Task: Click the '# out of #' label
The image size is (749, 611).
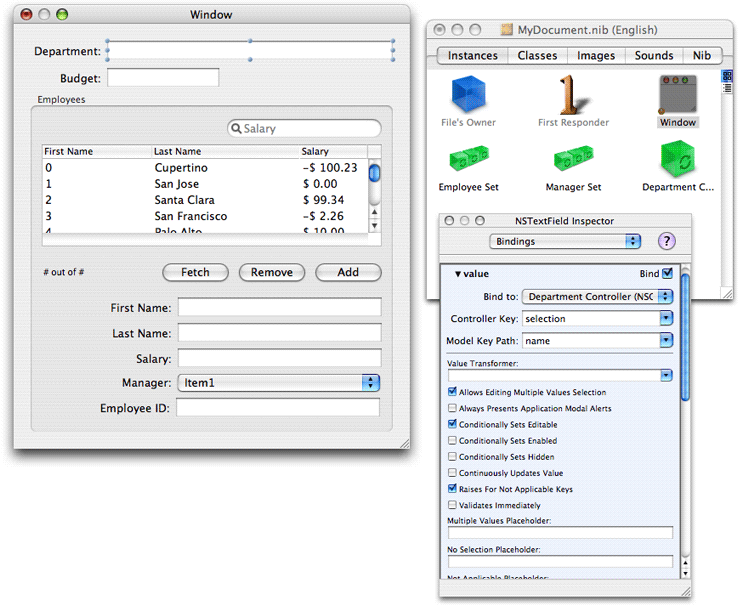Action: (x=64, y=272)
